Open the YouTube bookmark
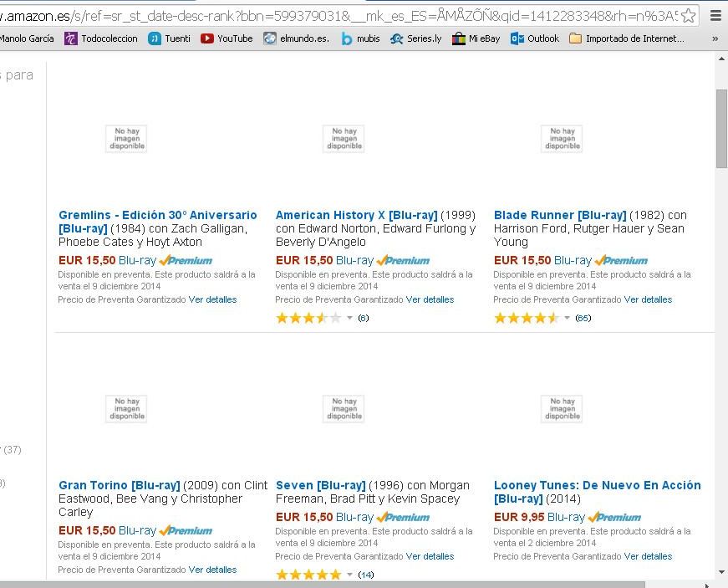 click(x=227, y=38)
